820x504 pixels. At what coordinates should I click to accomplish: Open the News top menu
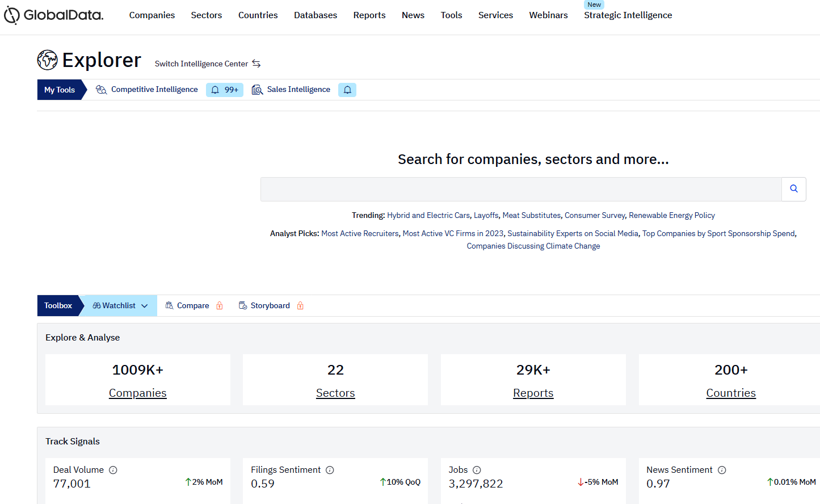[413, 15]
